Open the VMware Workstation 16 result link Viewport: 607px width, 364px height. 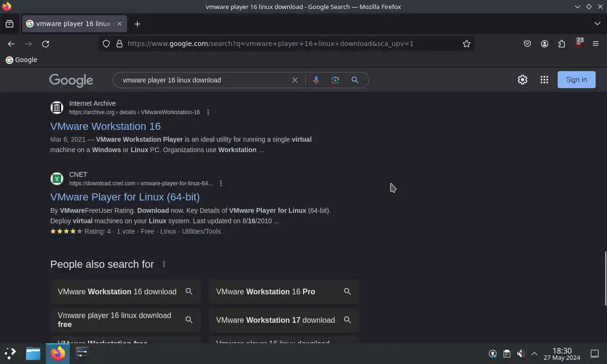pyautogui.click(x=105, y=126)
